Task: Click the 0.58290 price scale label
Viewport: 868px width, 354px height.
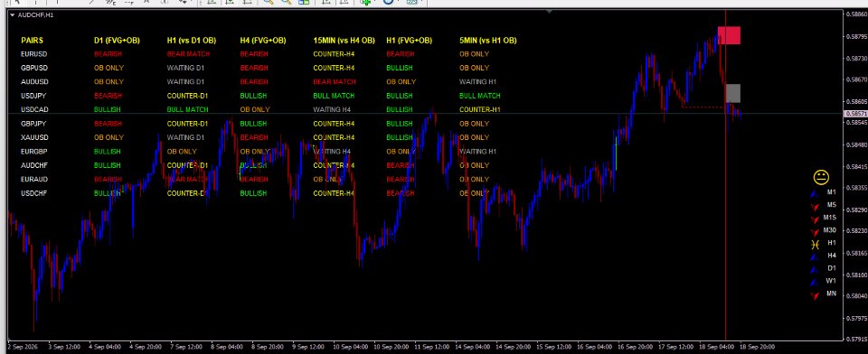Action: 856,210
